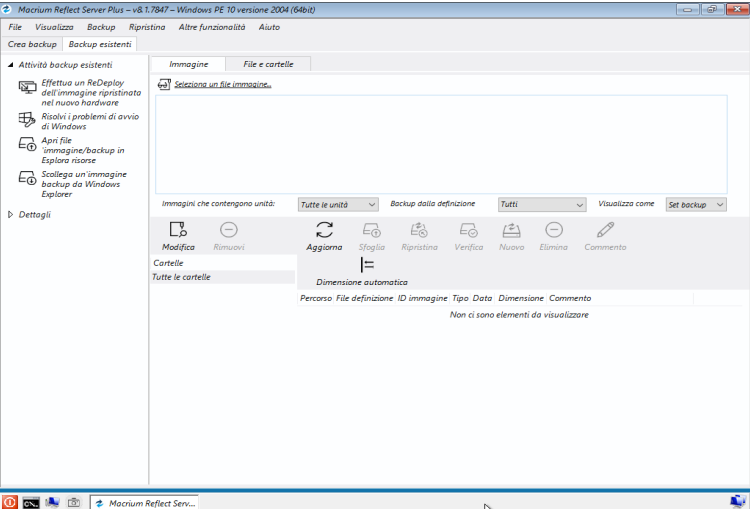Click the Dimensione column header
Image resolution: width=750 pixels, height=509 pixels.
point(521,298)
